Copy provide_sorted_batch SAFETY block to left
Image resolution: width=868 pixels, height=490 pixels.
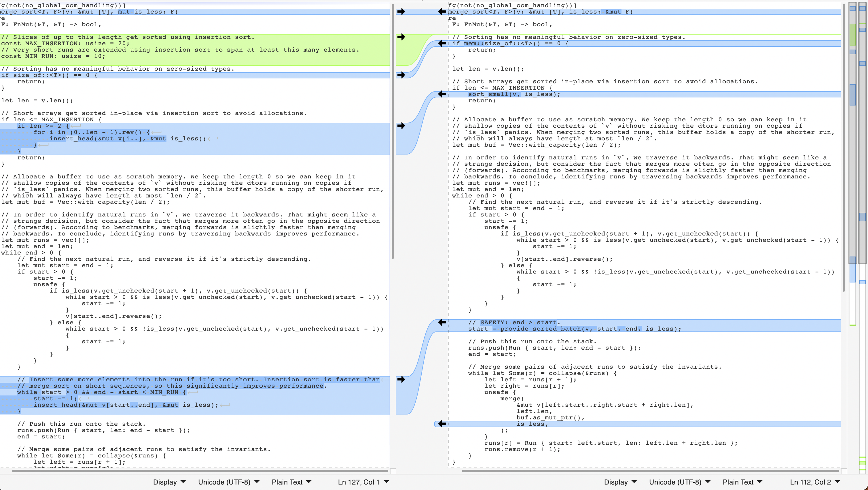click(x=442, y=323)
